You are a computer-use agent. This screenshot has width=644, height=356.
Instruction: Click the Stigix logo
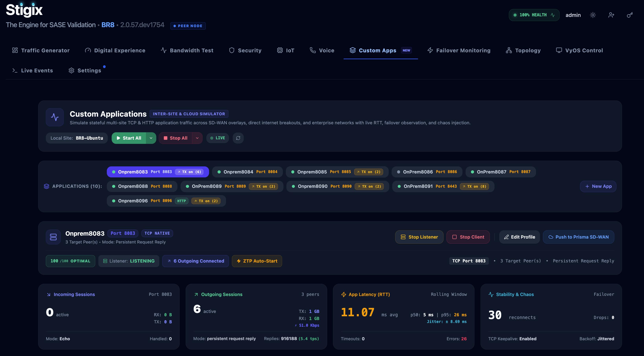[x=24, y=10]
